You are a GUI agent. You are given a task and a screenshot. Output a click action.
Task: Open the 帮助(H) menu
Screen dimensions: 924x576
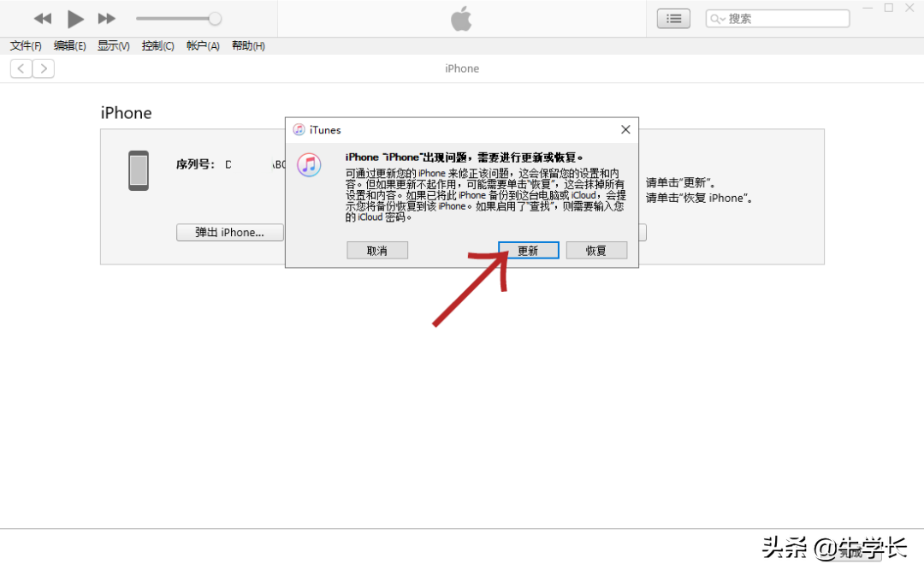coord(248,46)
